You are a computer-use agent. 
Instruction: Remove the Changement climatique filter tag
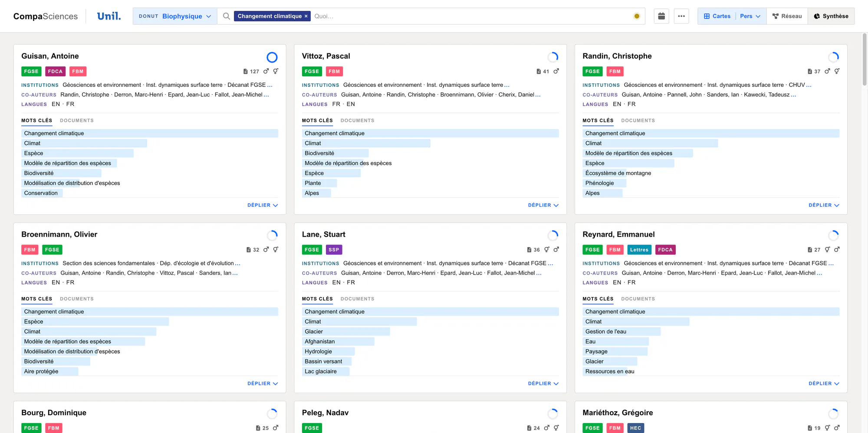306,16
